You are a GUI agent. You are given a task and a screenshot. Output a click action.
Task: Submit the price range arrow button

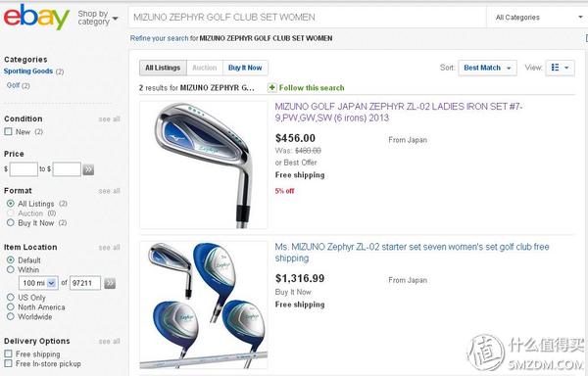(x=88, y=169)
